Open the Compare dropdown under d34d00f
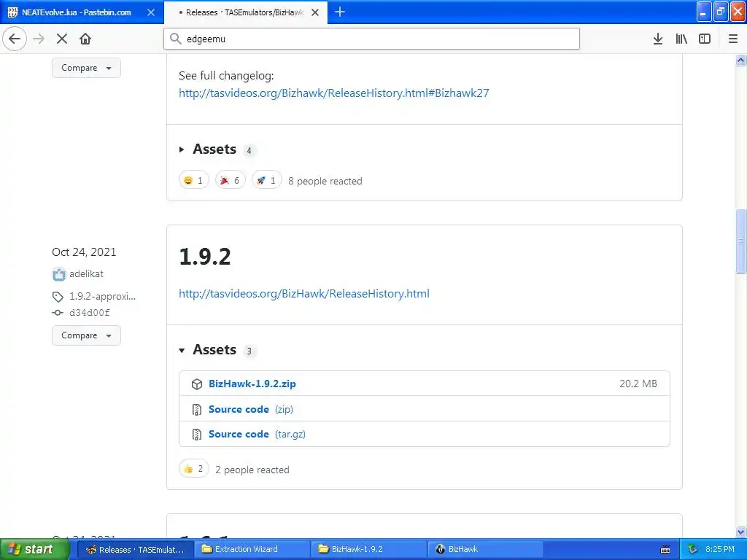This screenshot has height=560, width=747. pyautogui.click(x=86, y=335)
